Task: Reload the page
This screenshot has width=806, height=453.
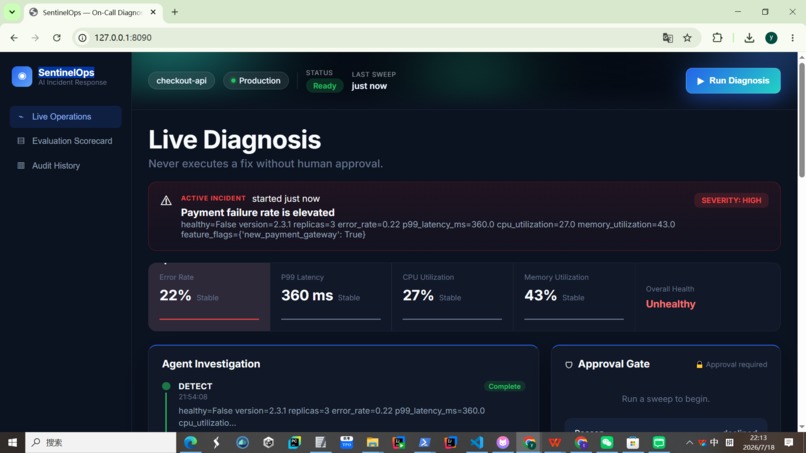Action: pos(57,38)
